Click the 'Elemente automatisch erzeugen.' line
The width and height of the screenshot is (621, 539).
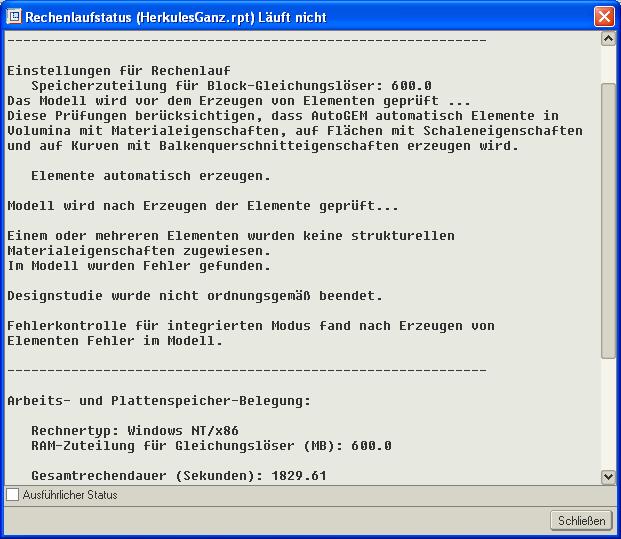coord(151,175)
